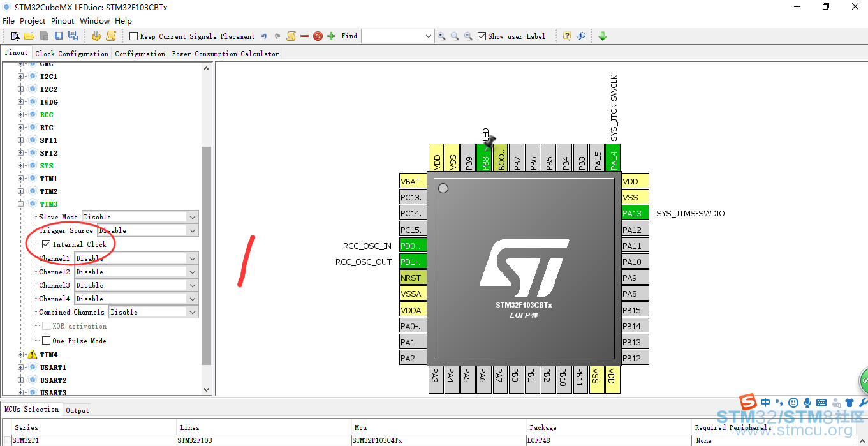Click pin PA14 on the chip
868x446 pixels.
[x=613, y=157]
